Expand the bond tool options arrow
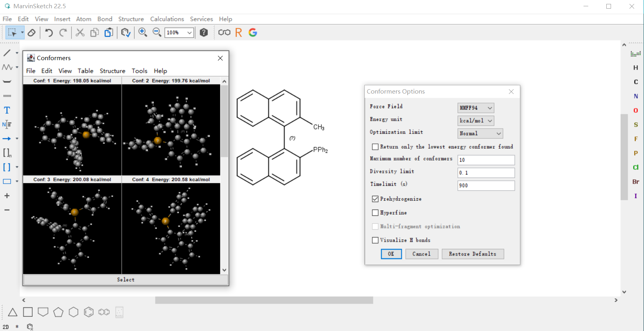Screen dimensions: 644x331 point(17,53)
